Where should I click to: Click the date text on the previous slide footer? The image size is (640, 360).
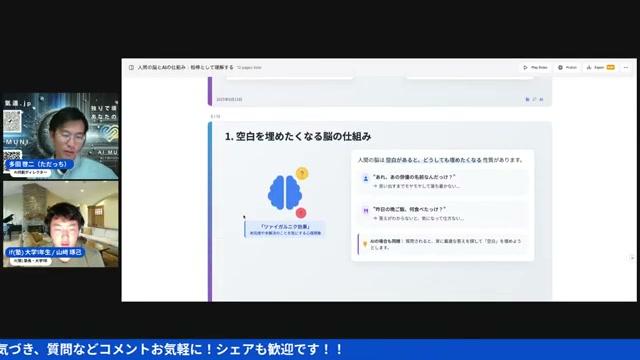click(229, 99)
